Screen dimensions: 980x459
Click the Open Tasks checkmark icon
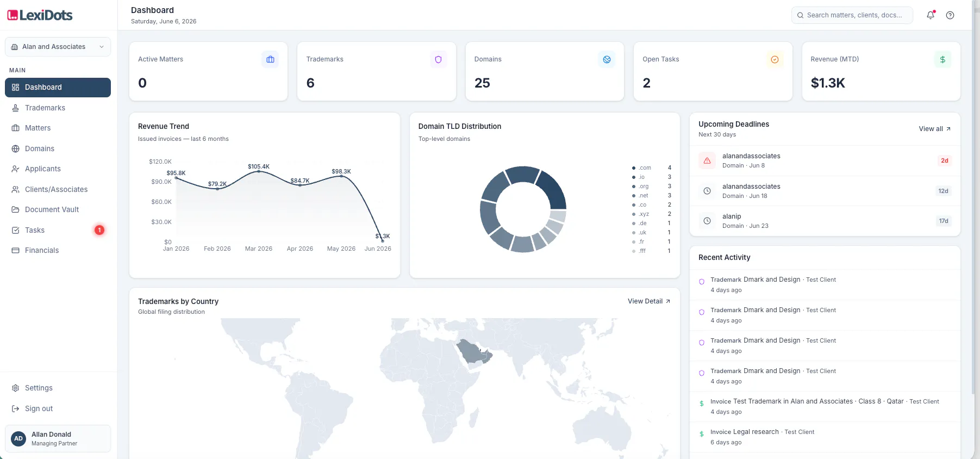click(x=775, y=59)
